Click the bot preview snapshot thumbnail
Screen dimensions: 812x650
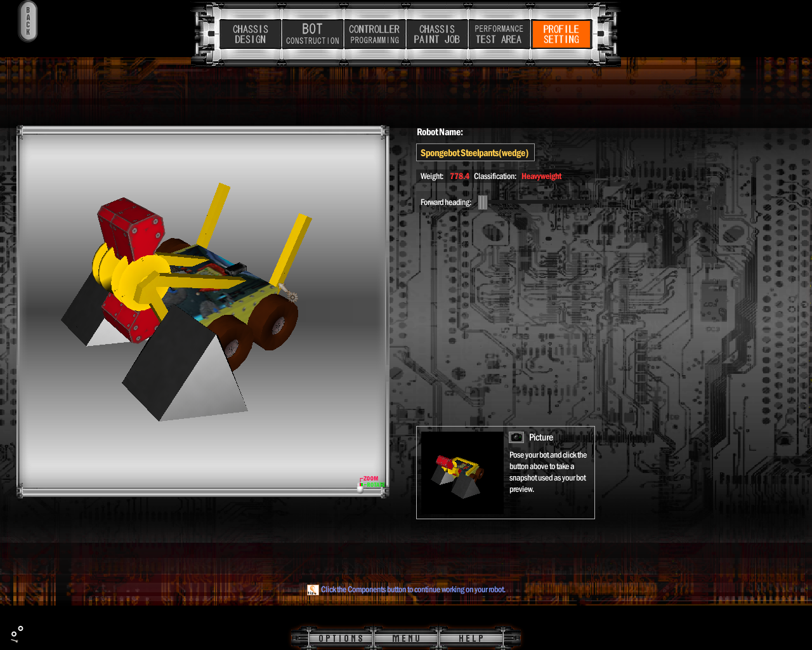click(x=462, y=472)
